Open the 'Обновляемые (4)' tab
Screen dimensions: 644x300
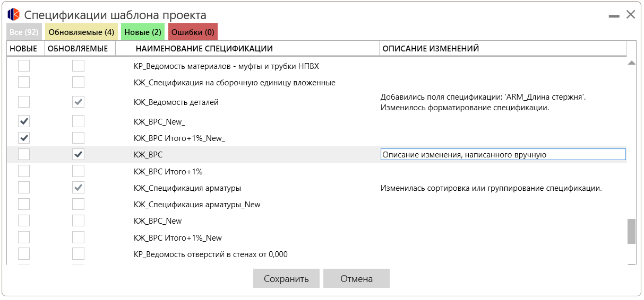point(81,32)
